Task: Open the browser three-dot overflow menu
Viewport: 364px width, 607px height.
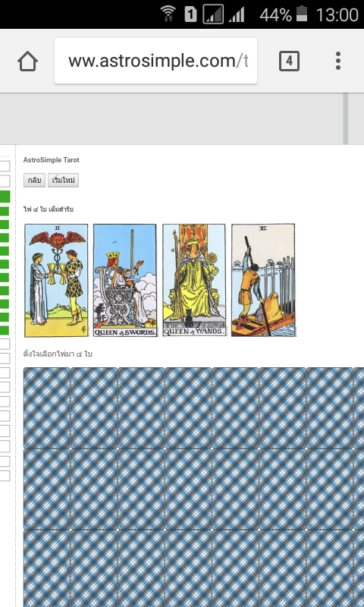Action: (338, 61)
